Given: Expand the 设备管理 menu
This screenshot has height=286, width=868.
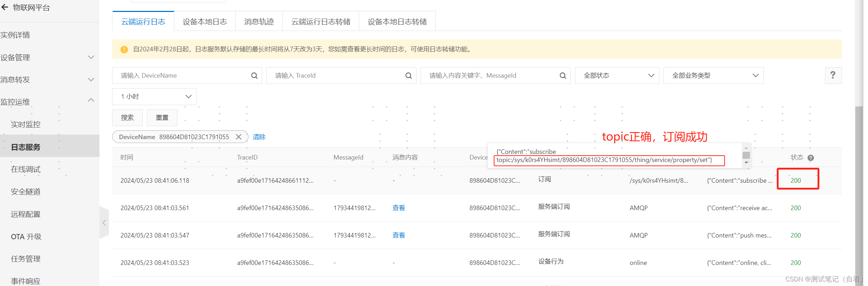Looking at the screenshot, I should (91, 57).
